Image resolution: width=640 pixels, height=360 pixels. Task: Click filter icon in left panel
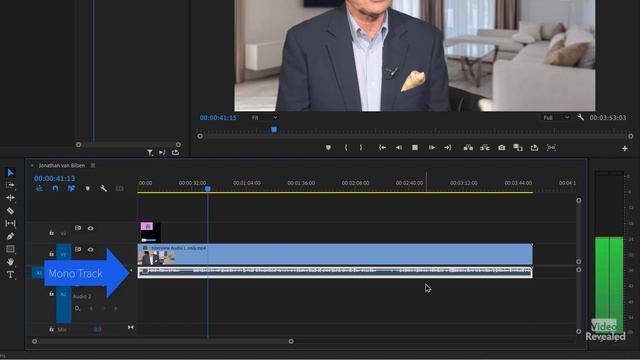point(150,153)
